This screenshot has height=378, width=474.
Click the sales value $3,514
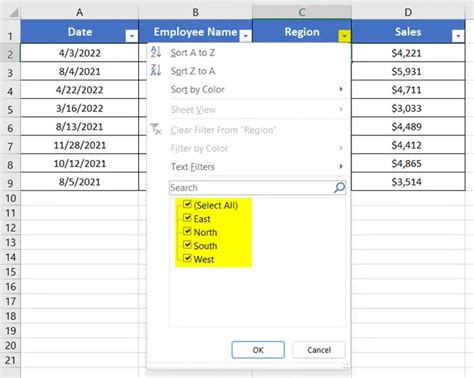pos(408,182)
